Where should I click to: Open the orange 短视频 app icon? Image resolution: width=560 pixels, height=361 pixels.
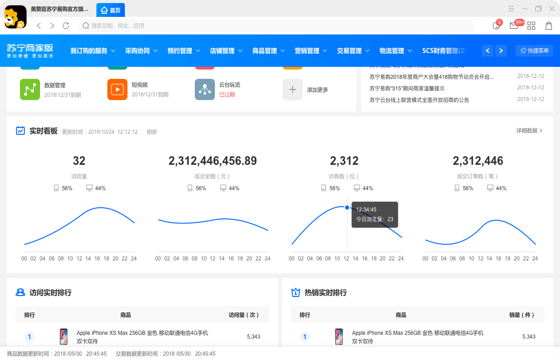[x=117, y=90]
